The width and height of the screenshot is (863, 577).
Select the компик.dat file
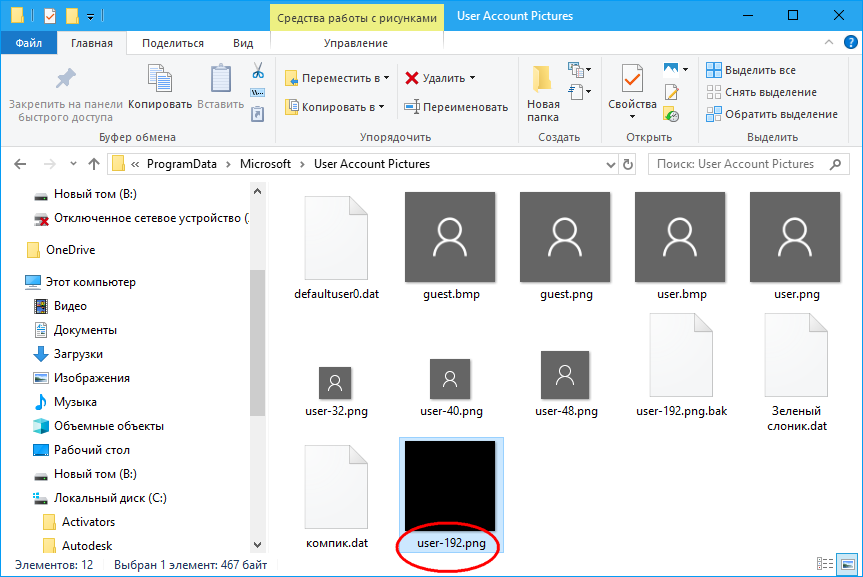coord(336,497)
